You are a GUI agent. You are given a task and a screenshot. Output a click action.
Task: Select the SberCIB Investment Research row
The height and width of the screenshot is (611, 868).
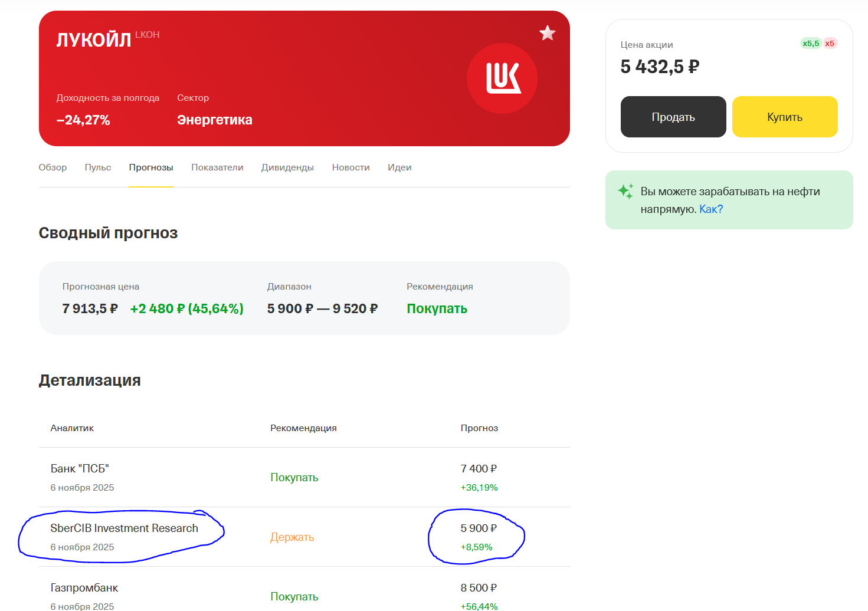(x=124, y=528)
